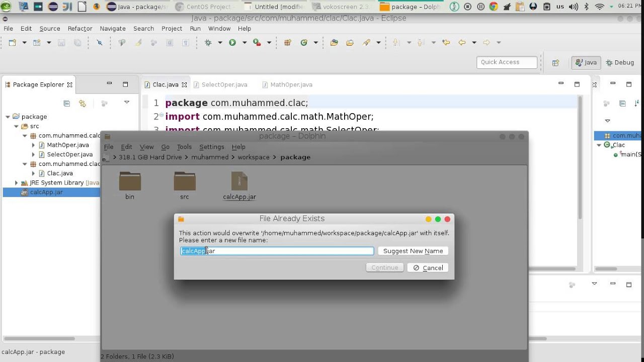Open the Package Explorer view menu triangle
Image resolution: width=644 pixels, height=362 pixels.
127,102
